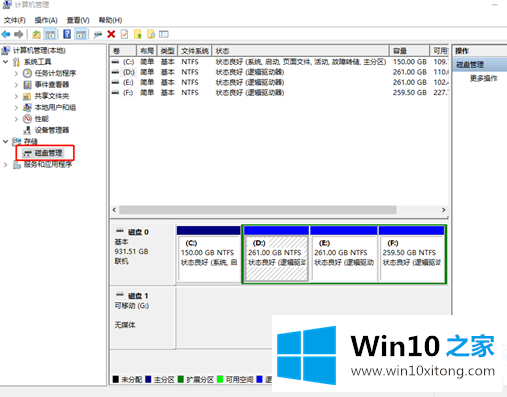Select the (E:) 261.00 GB partition block
This screenshot has width=507, height=397.
344,254
